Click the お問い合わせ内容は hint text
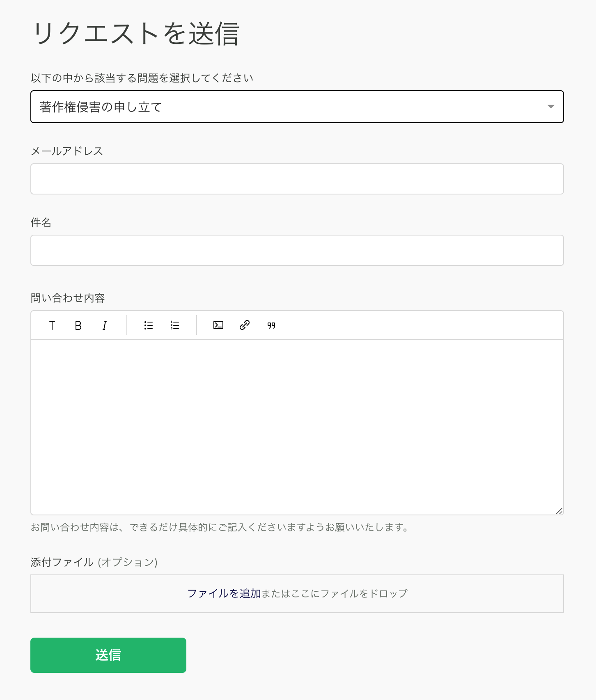The width and height of the screenshot is (596, 700). click(x=220, y=527)
